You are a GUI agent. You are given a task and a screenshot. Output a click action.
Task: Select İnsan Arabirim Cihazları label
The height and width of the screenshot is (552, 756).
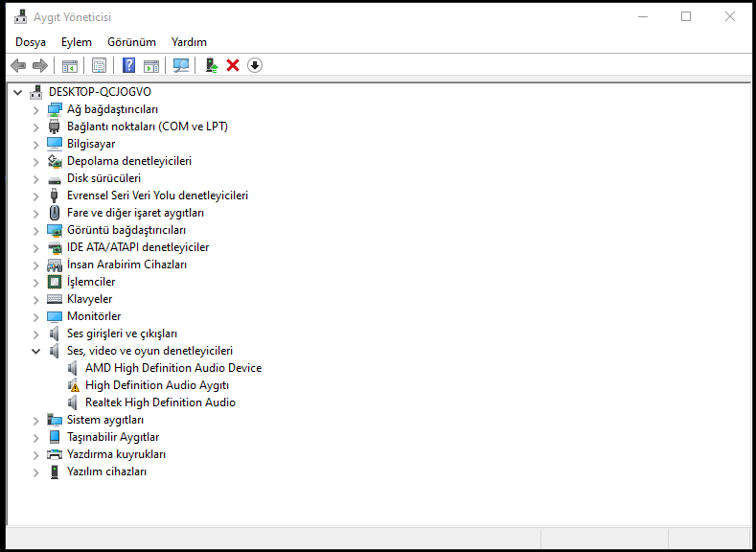126,264
